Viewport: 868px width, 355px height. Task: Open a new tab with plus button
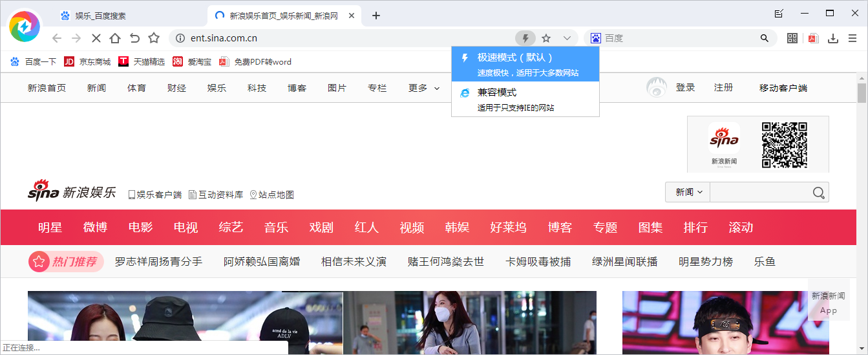coord(376,16)
